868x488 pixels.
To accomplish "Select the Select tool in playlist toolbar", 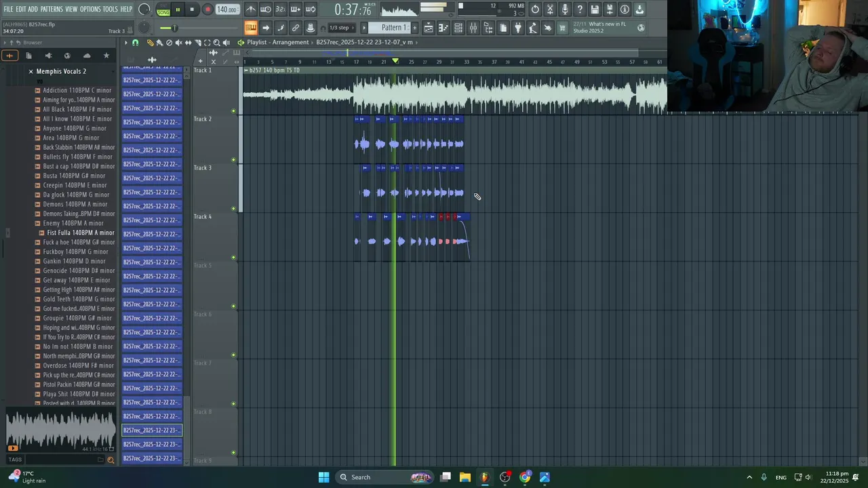I will coord(208,43).
